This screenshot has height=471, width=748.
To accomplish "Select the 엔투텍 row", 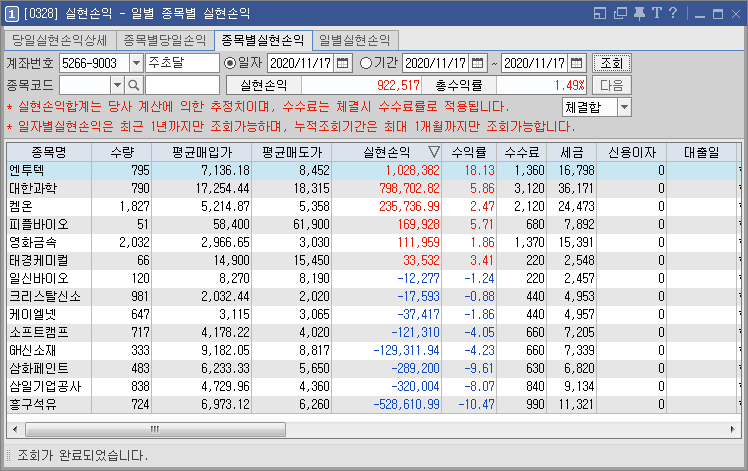I will point(372,170).
